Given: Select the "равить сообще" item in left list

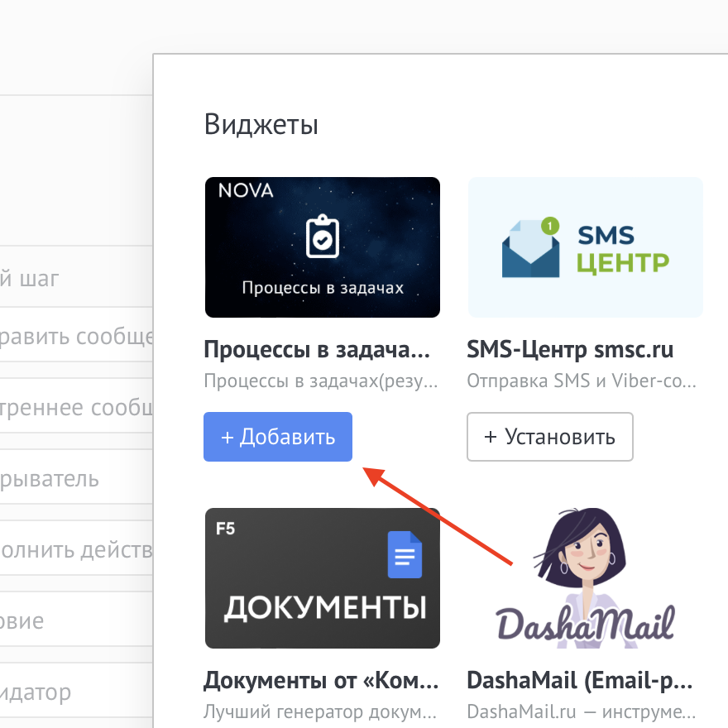Looking at the screenshot, I should 77,337.
